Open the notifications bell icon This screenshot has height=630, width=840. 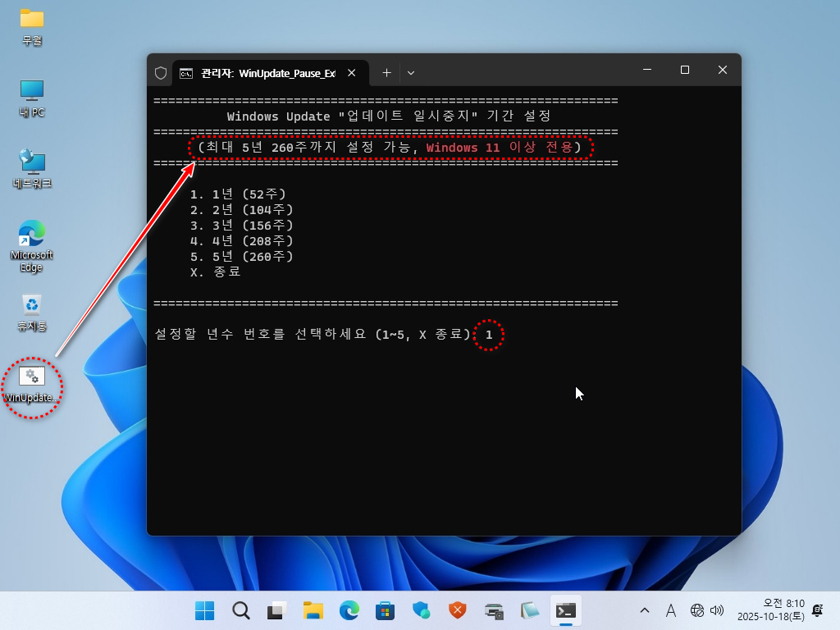(x=818, y=610)
